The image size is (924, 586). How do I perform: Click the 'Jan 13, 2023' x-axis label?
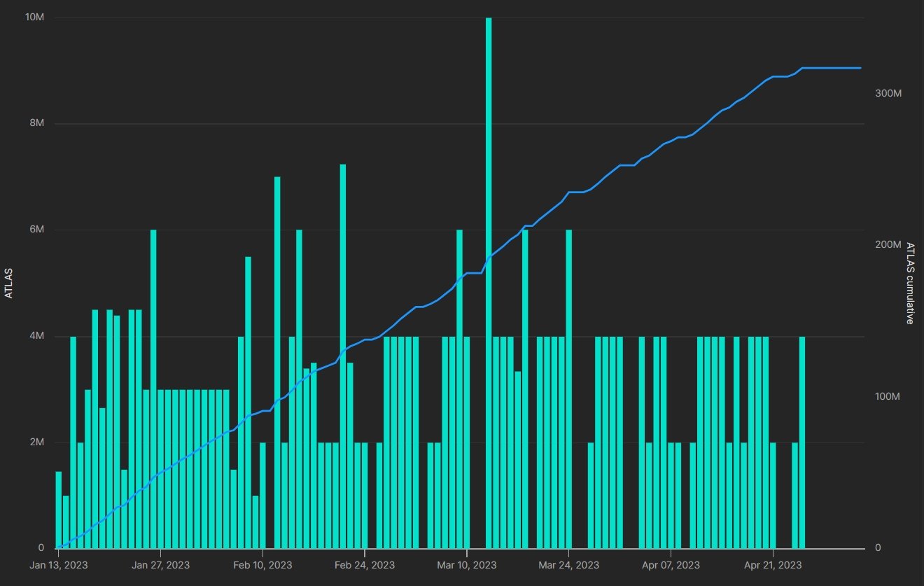[x=59, y=565]
